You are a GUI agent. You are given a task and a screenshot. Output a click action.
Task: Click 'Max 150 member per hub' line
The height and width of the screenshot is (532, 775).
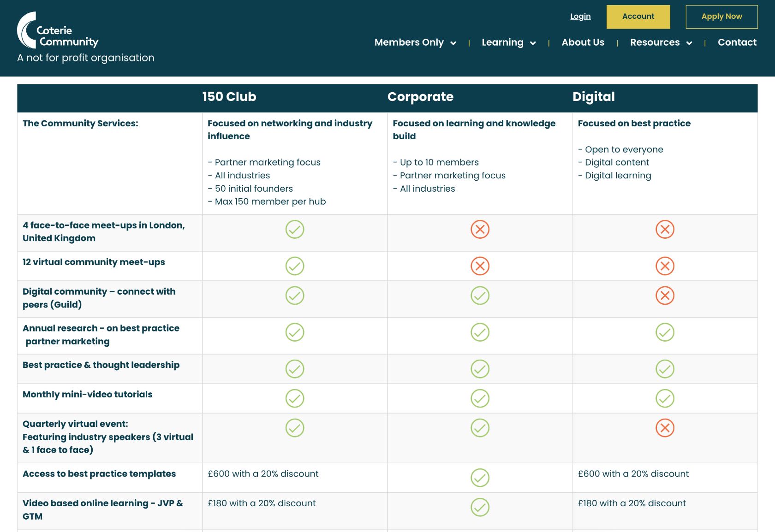pyautogui.click(x=267, y=201)
